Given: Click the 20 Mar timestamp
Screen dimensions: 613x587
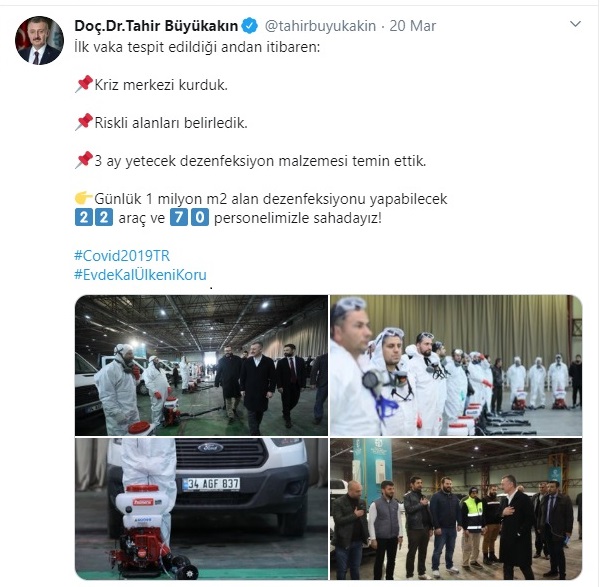Looking at the screenshot, I should coord(412,26).
